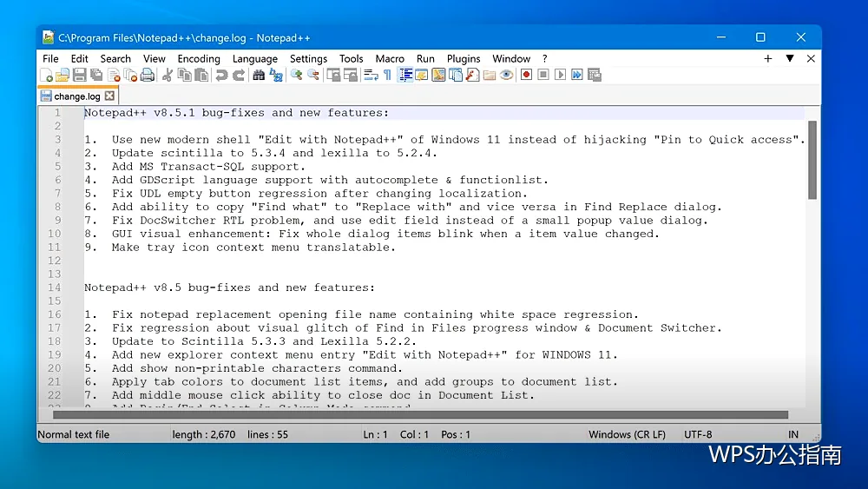Run macro multiple times icon
Viewport: 868px width, 489px height.
pyautogui.click(x=577, y=75)
